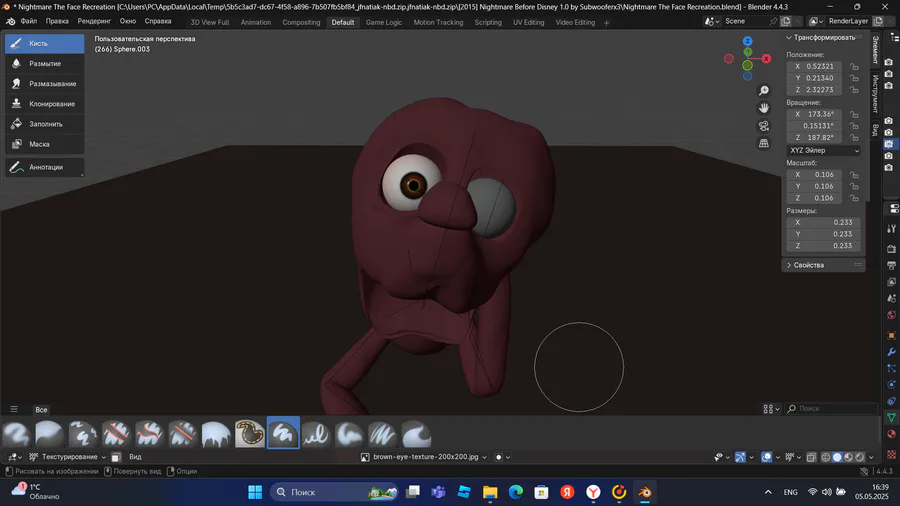Toggle lock for Position Y
Screen dimensions: 900x506
pos(854,78)
